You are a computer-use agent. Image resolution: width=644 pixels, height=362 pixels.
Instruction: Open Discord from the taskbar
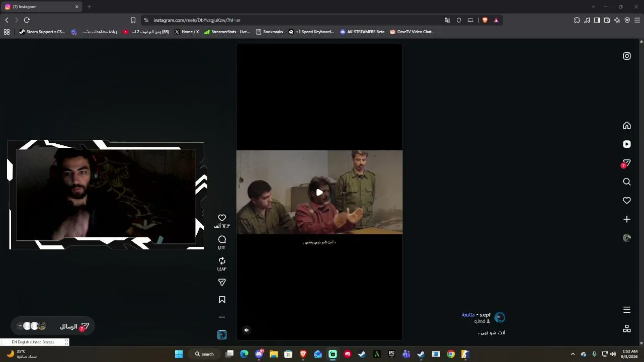point(259,354)
